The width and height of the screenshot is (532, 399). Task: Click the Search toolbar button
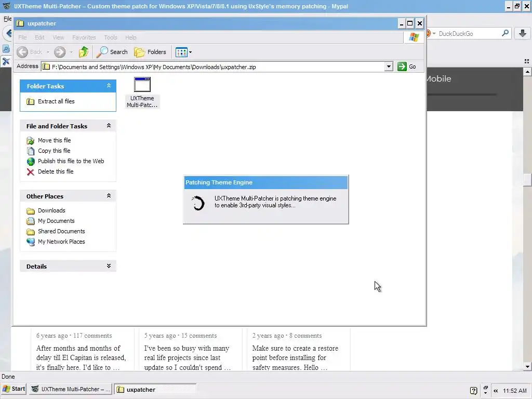click(112, 52)
